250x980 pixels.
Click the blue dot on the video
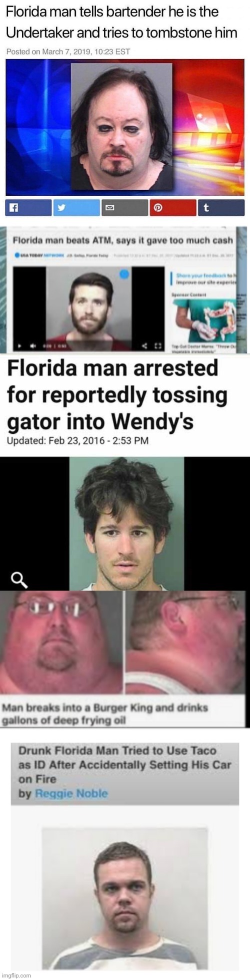124,274
